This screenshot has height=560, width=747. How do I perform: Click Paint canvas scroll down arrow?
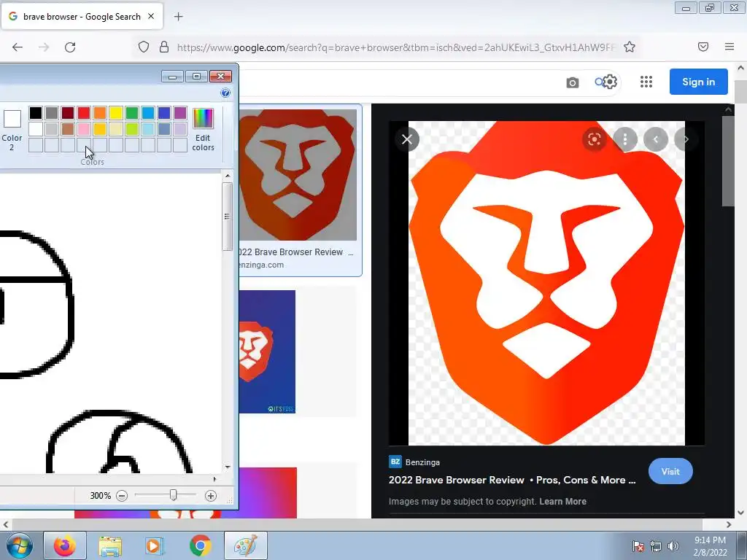228,467
